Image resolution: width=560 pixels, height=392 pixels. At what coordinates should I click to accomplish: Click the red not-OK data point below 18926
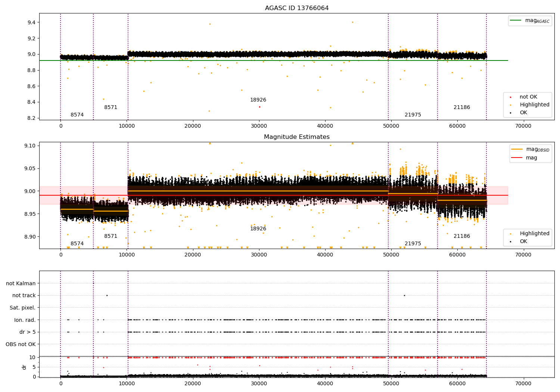pyautogui.click(x=259, y=107)
